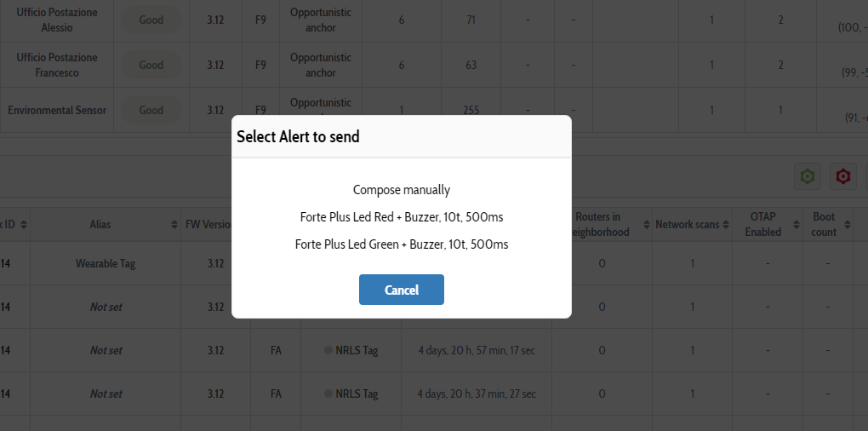Viewport: 868px width, 431px height.
Task: Click the Select Alert to send title
Action: pyautogui.click(x=298, y=136)
